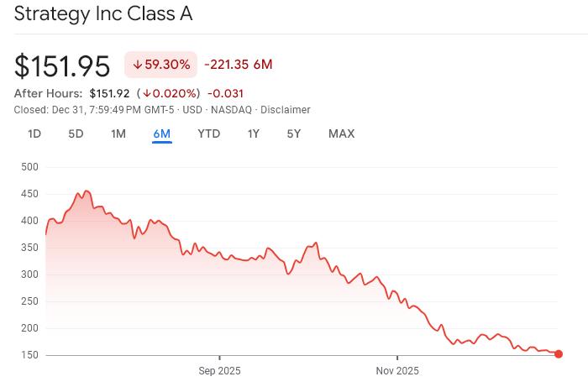Show the 1M price chart

point(118,133)
